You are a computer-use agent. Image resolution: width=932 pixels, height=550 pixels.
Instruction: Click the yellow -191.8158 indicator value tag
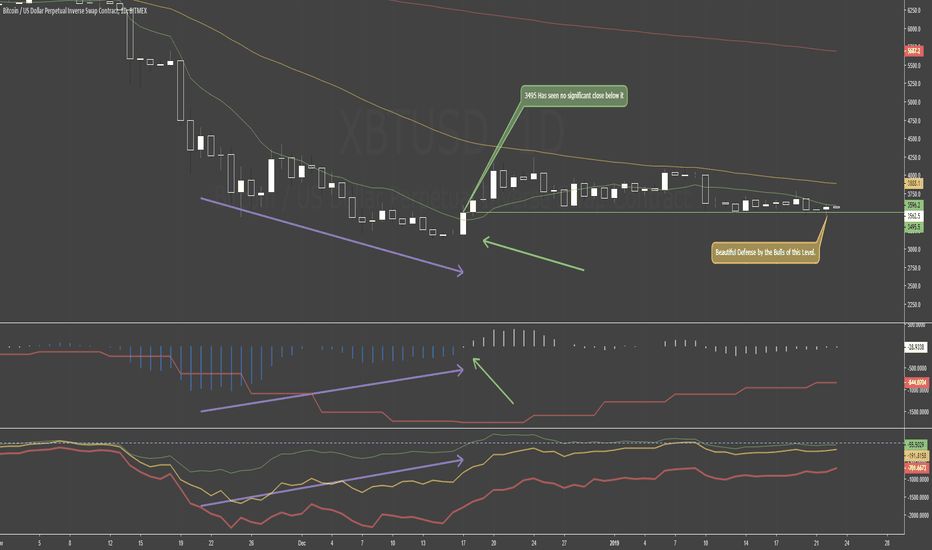tap(915, 456)
